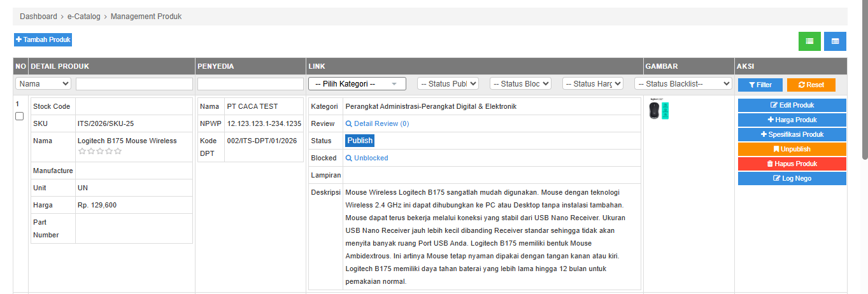Click the Reset button
Image resolution: width=868 pixels, height=294 pixels.
click(x=811, y=85)
